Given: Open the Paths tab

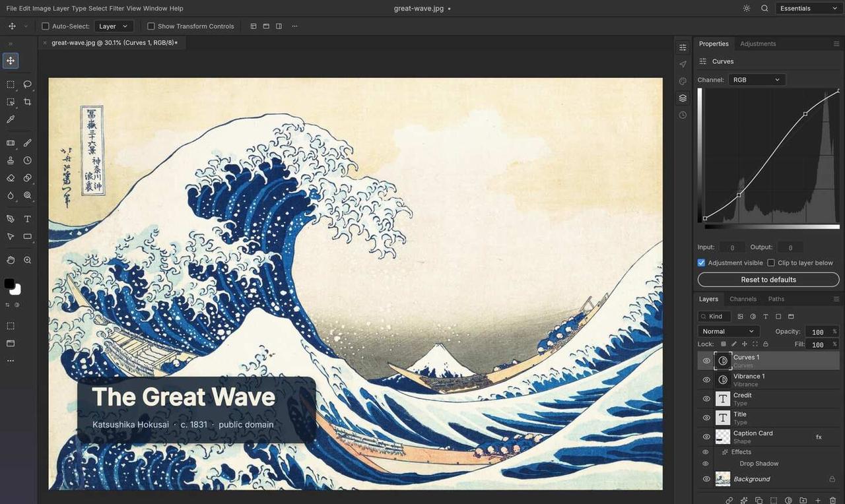Looking at the screenshot, I should (776, 299).
